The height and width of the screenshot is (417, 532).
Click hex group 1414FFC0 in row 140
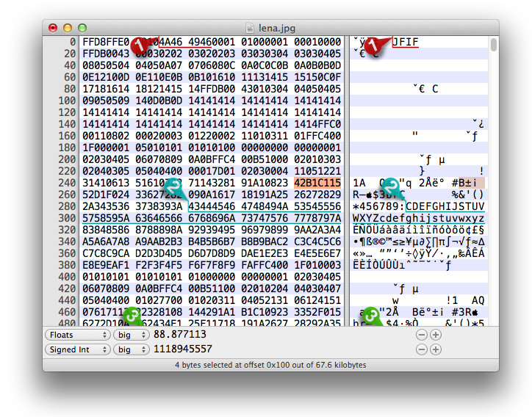[x=317, y=124]
